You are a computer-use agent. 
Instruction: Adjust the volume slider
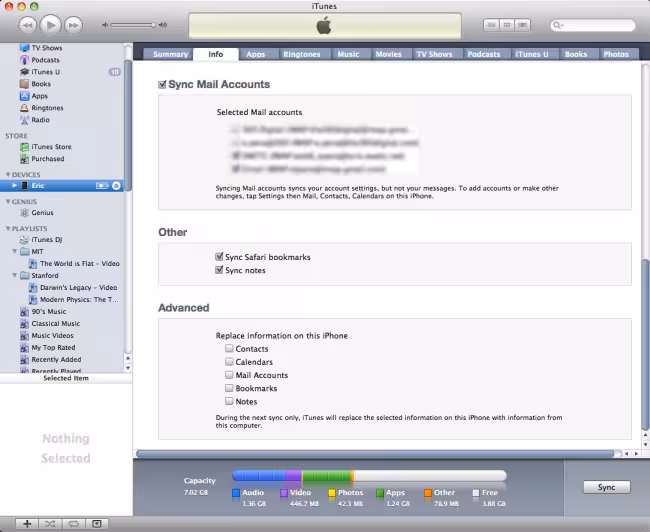pyautogui.click(x=133, y=25)
